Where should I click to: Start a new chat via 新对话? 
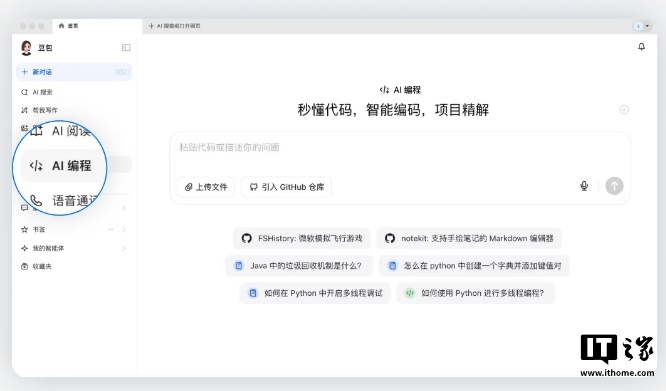point(74,72)
